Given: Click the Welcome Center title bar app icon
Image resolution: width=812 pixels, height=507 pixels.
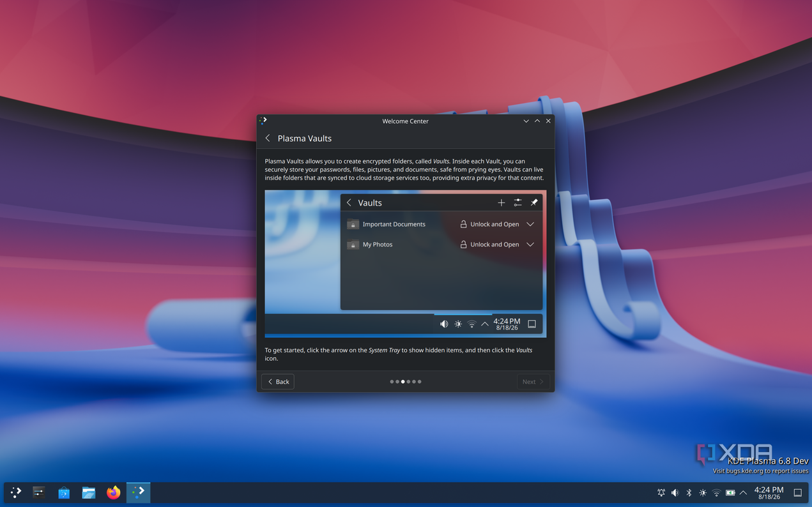Looking at the screenshot, I should 263,121.
